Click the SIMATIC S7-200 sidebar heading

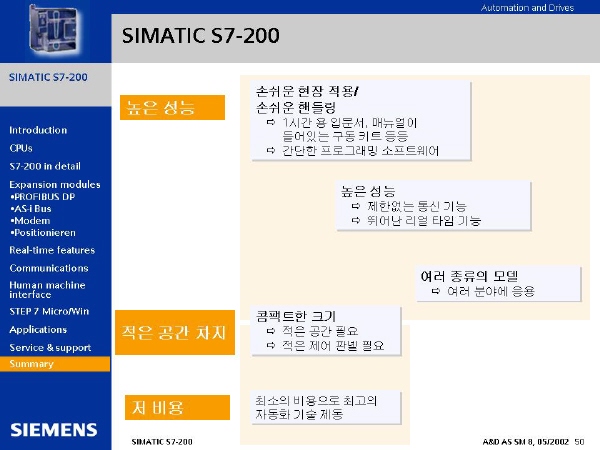48,77
